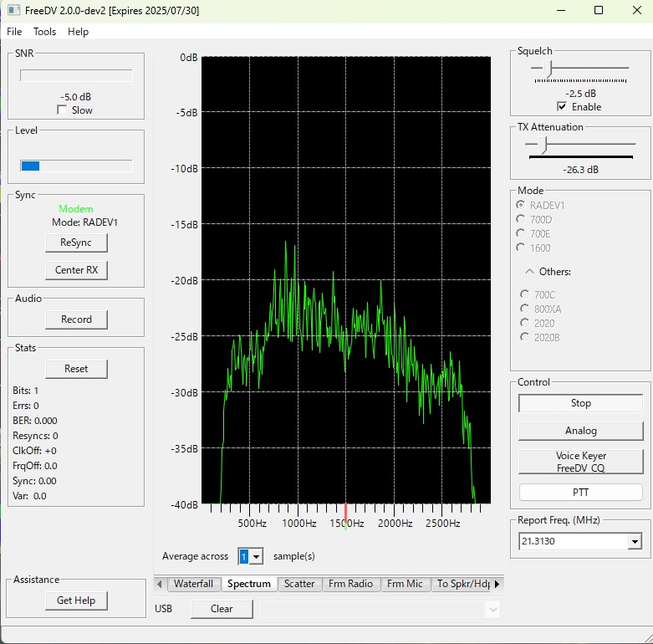The height and width of the screenshot is (644, 653).
Task: Select the 700D mode radio button
Action: pos(521,219)
